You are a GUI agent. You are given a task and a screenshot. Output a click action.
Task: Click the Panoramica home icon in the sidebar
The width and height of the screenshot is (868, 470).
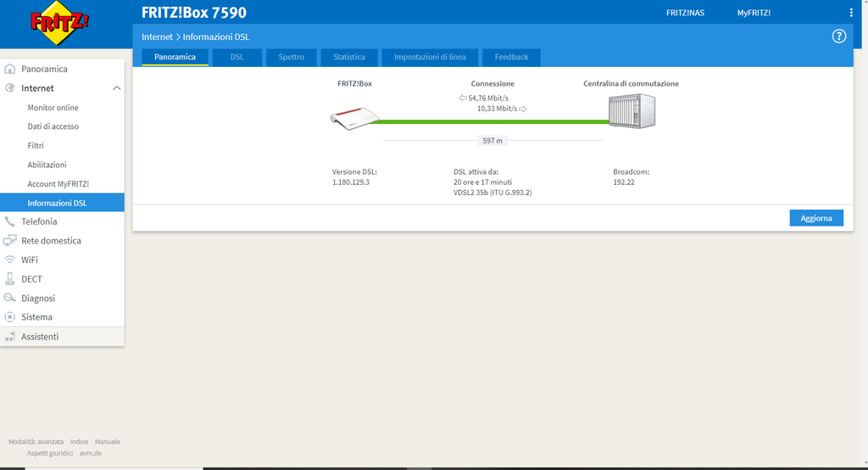coord(9,69)
